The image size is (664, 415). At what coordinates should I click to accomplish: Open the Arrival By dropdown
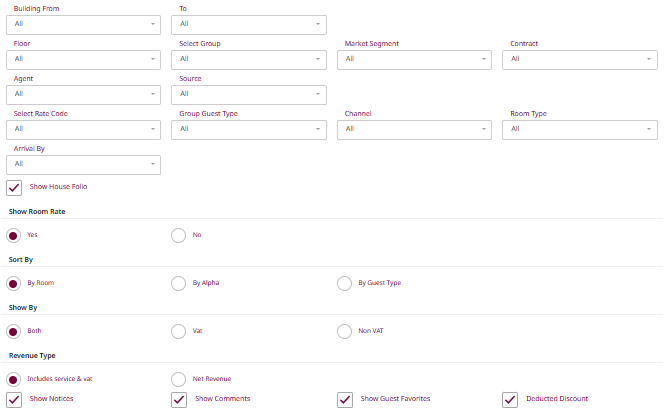(83, 164)
